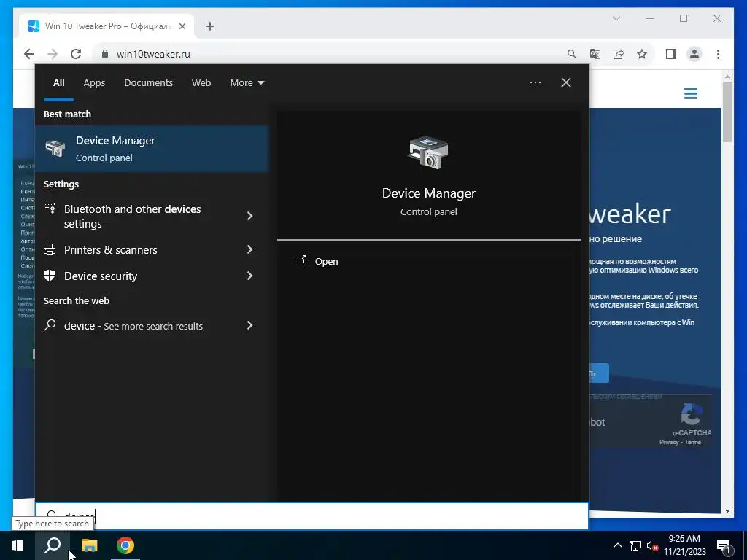Toggle Chrome side panel icon

pyautogui.click(x=671, y=54)
